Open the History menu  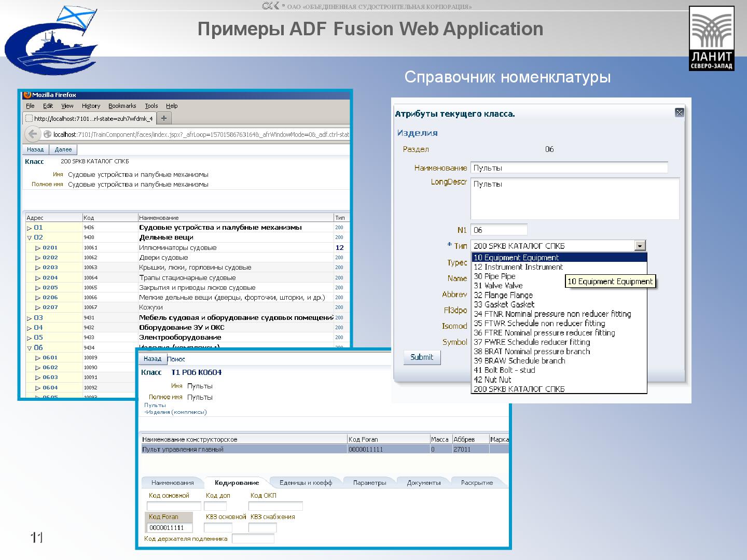click(x=90, y=106)
